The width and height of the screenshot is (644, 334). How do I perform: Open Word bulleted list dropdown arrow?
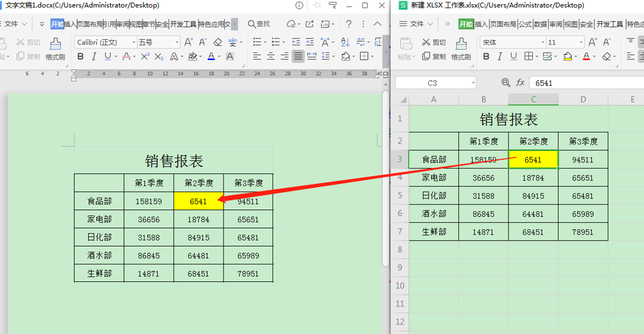click(265, 43)
